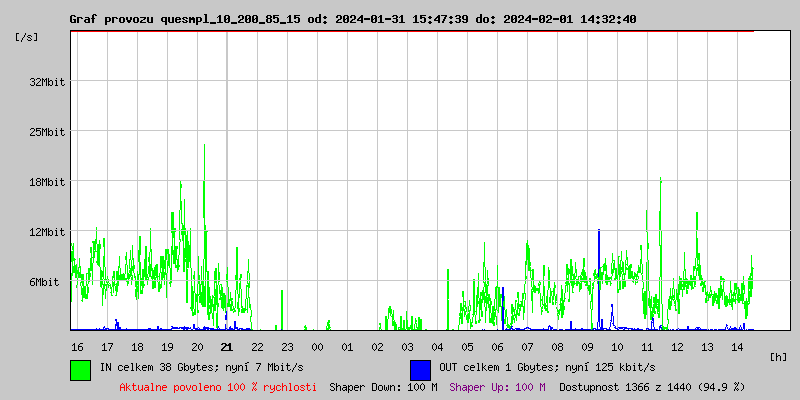
Task: Select the purple Shaper Up: 100 M label
Action: click(x=497, y=386)
